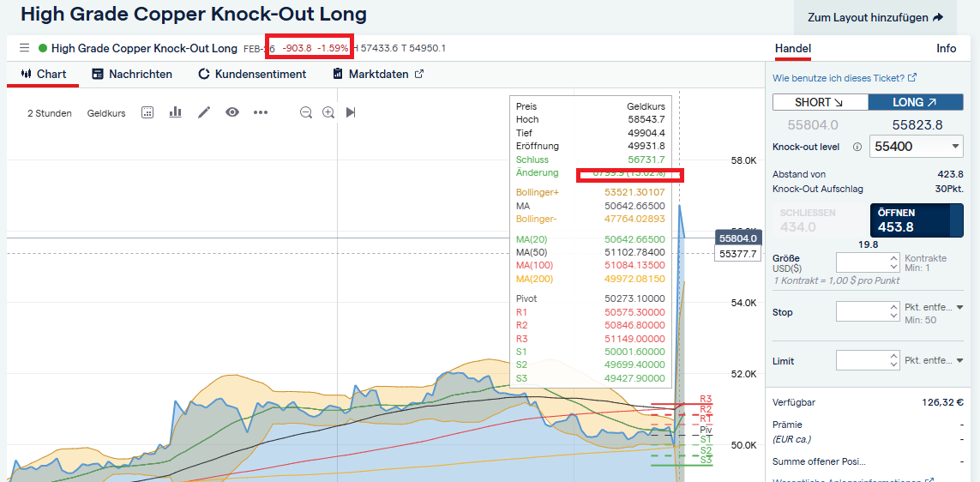This screenshot has width=980, height=482.
Task: Choose SCHLIESSEN at 434.0
Action: (x=820, y=220)
